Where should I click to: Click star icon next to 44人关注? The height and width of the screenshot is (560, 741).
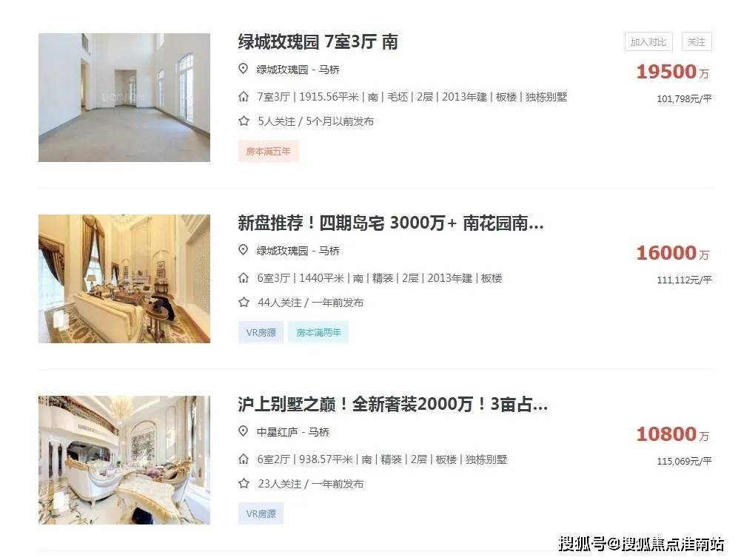[244, 302]
